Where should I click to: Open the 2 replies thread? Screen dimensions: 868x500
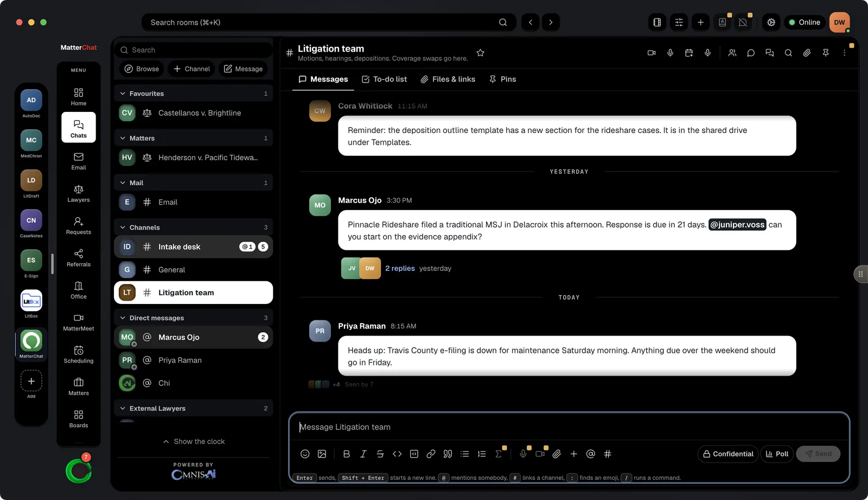400,268
